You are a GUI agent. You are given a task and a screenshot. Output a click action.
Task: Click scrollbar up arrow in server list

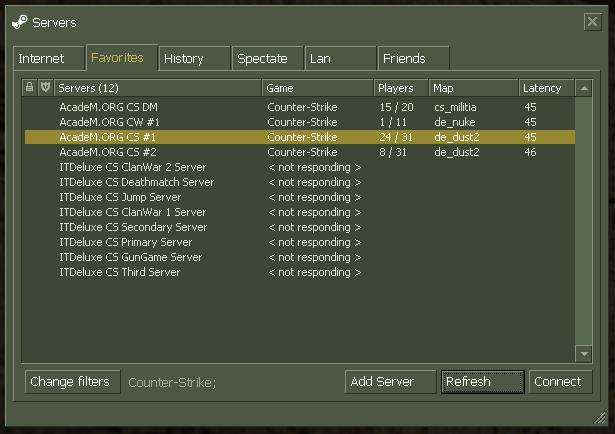pos(584,88)
